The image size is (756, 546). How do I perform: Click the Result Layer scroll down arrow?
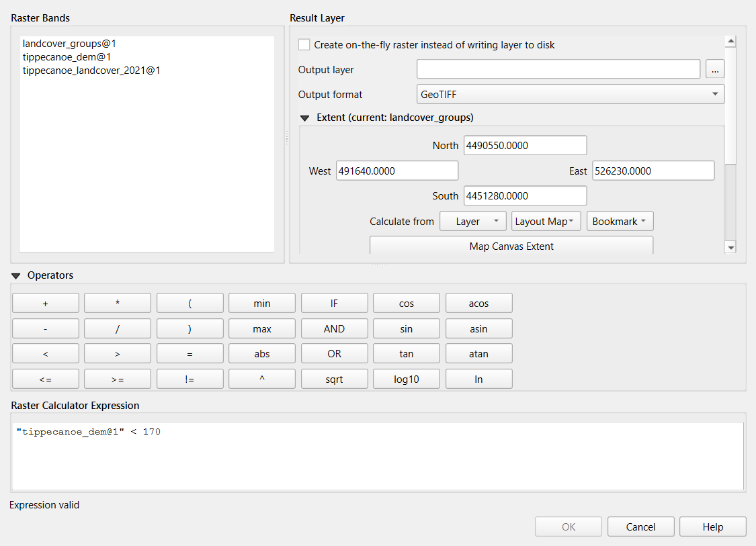tap(731, 247)
